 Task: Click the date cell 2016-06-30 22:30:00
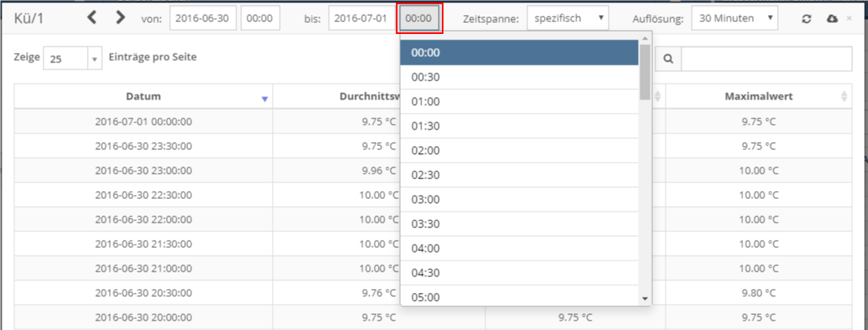pyautogui.click(x=143, y=194)
